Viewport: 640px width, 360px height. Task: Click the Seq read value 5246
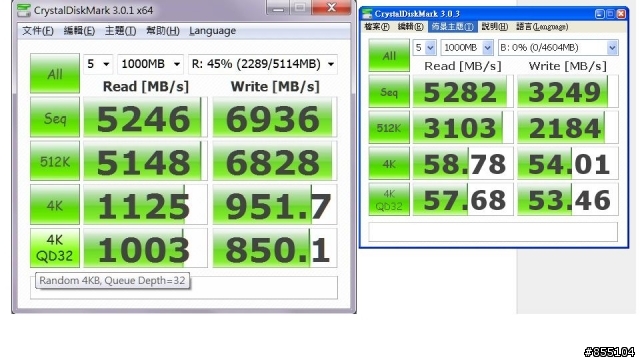click(145, 118)
